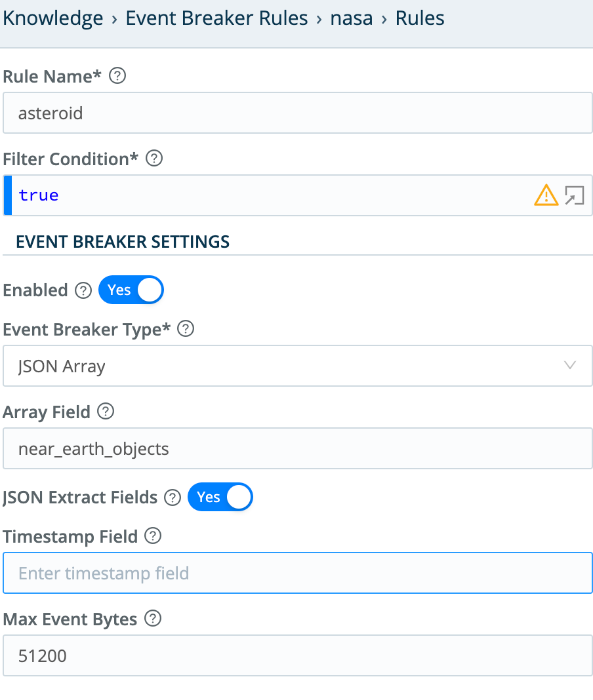Viewport: 593px width, 700px height.
Task: Select the Max Event Bytes value 51200
Action: [295, 655]
